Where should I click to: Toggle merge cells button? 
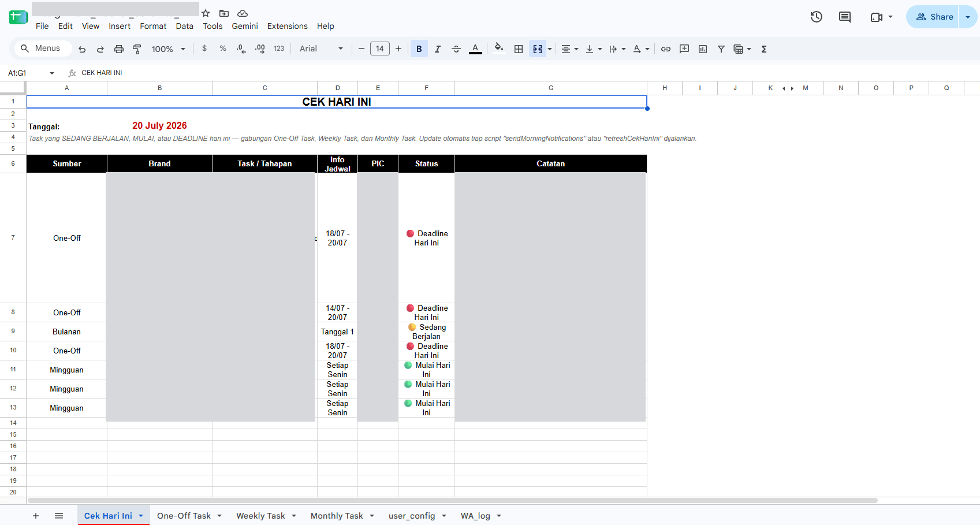coord(538,49)
